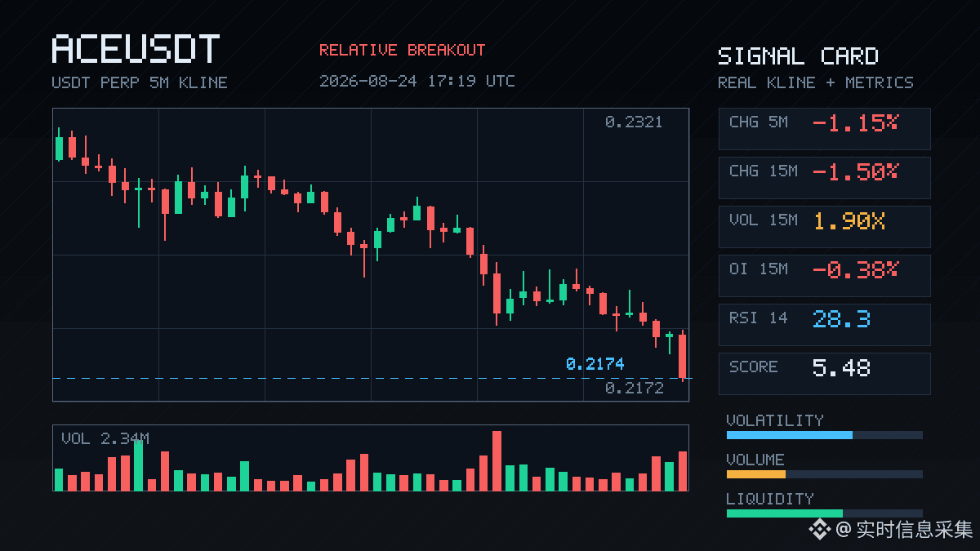Select the 28.3 RSI value
Screen dimensions: 980x551
tap(841, 319)
